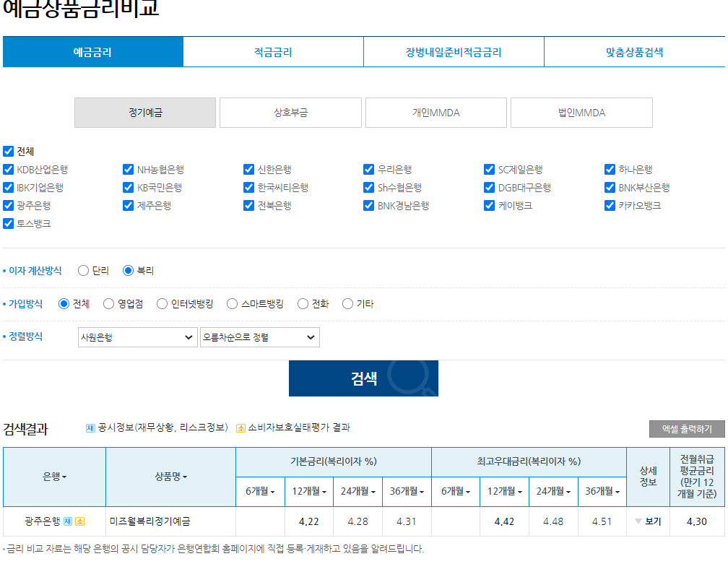Uncheck the KDB산업은행 checkbox
Image resolution: width=728 pixels, height=564 pixels.
[x=9, y=170]
